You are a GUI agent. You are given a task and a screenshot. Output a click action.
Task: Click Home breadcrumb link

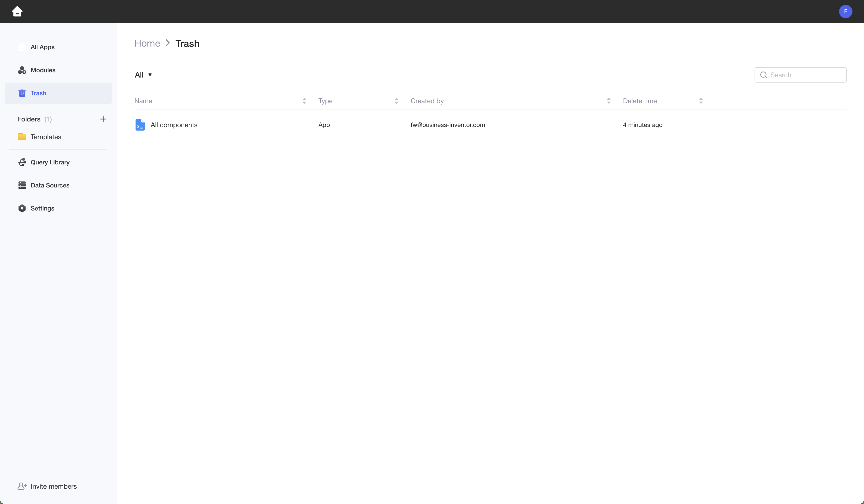[x=147, y=43]
